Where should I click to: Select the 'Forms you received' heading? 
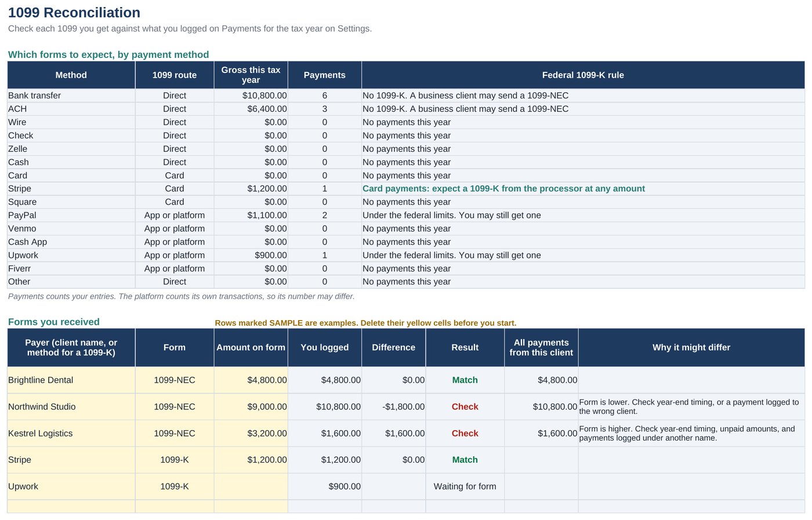click(54, 322)
